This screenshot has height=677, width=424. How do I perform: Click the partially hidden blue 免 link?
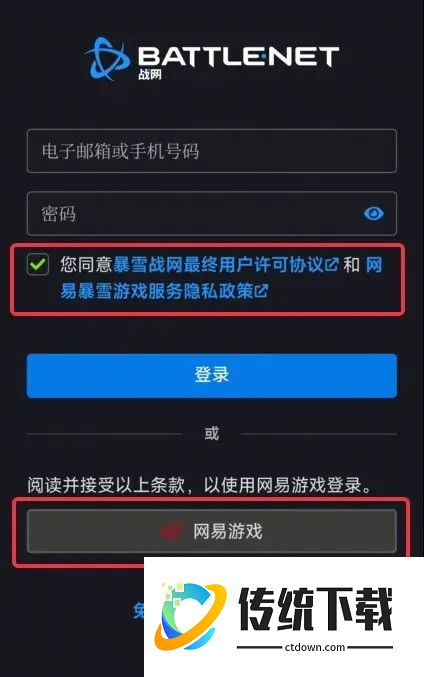pyautogui.click(x=138, y=610)
